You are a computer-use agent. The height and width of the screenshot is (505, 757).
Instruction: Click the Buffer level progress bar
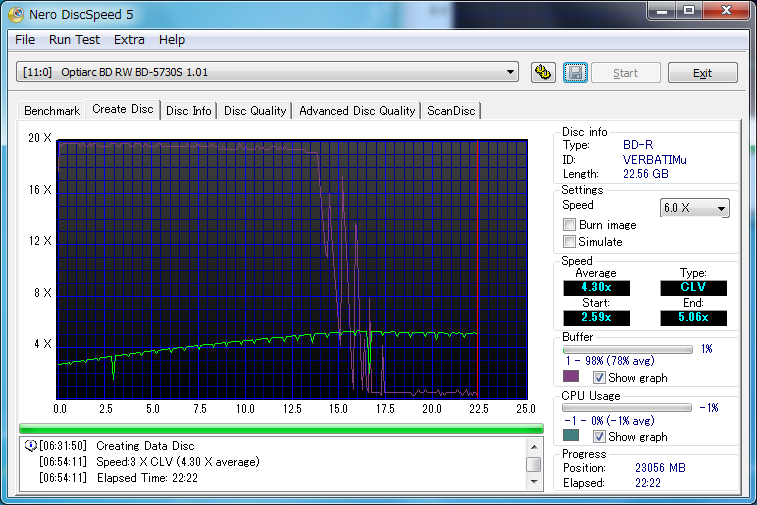628,349
